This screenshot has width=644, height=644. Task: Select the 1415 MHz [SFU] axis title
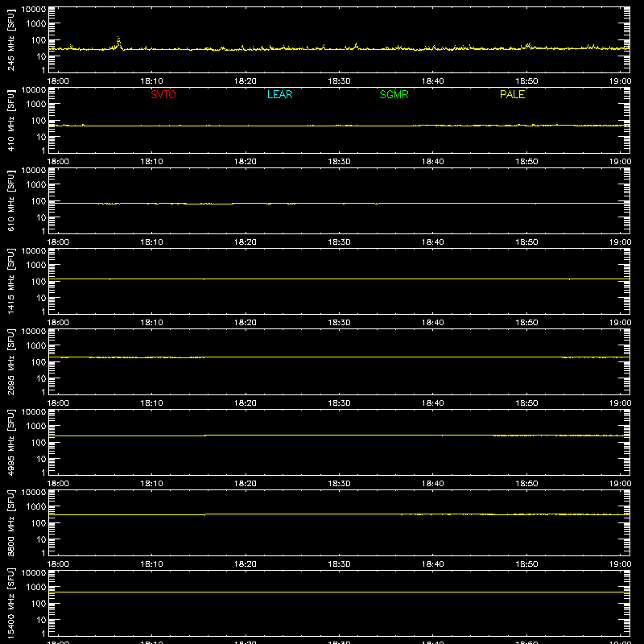pyautogui.click(x=11, y=281)
